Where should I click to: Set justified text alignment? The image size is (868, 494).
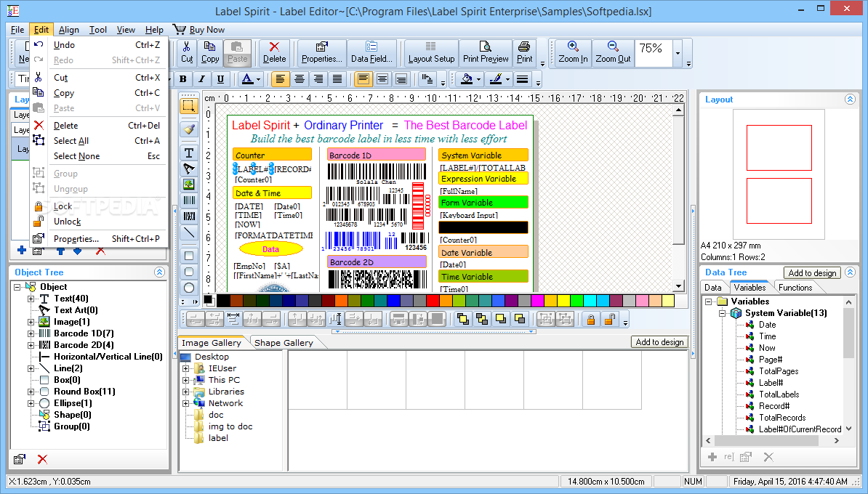click(337, 79)
